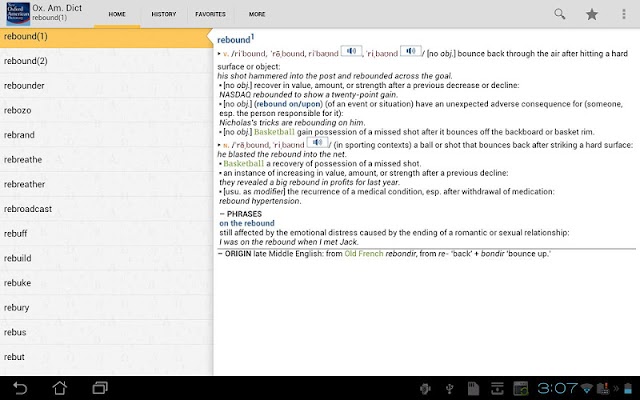Image resolution: width=640 pixels, height=400 pixels.
Task: Add rebound to favorites with star icon
Action: click(x=591, y=14)
